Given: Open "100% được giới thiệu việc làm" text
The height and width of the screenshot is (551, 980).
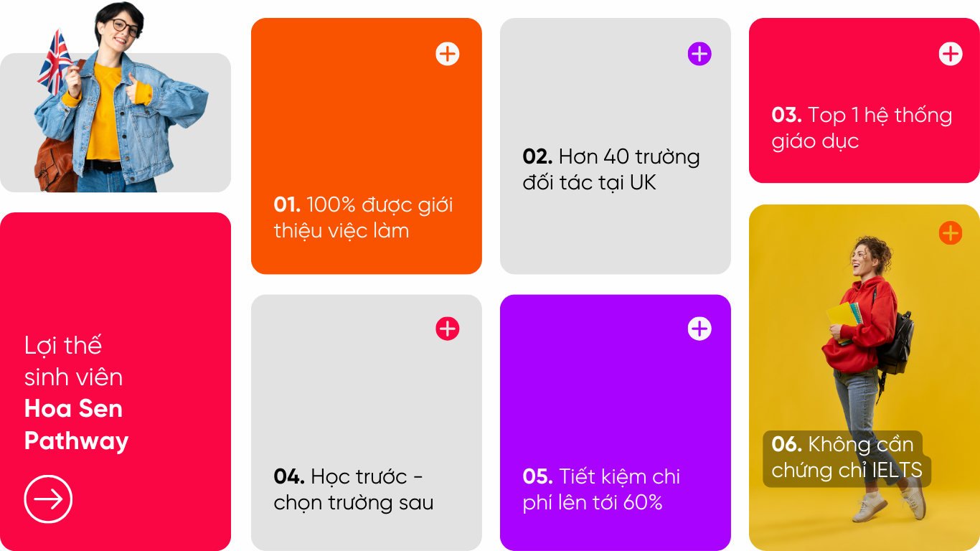Looking at the screenshot, I should (363, 217).
